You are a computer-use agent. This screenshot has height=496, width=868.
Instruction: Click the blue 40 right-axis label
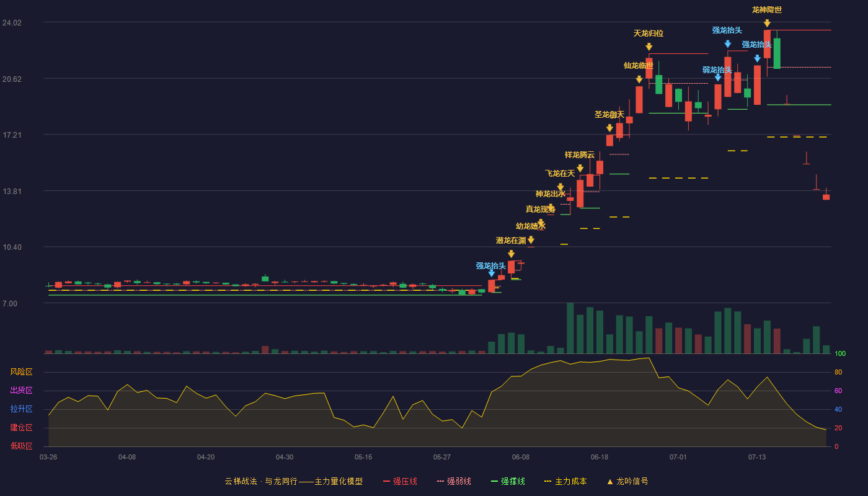pyautogui.click(x=838, y=409)
